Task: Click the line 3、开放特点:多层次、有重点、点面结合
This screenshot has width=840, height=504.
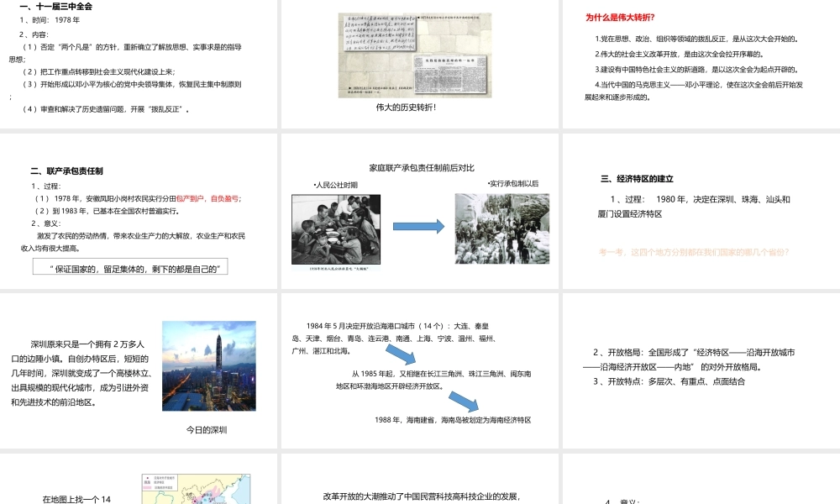Action: (669, 381)
